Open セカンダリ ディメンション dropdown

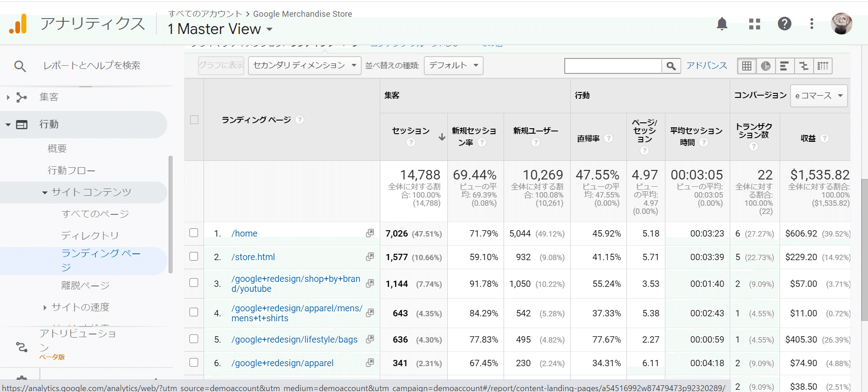pyautogui.click(x=305, y=66)
